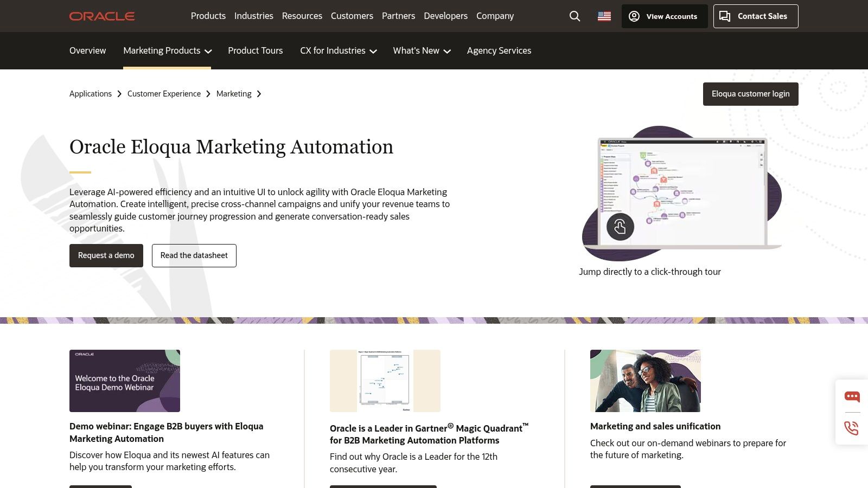Select the Product Tours tab
868x488 pixels.
pos(255,50)
